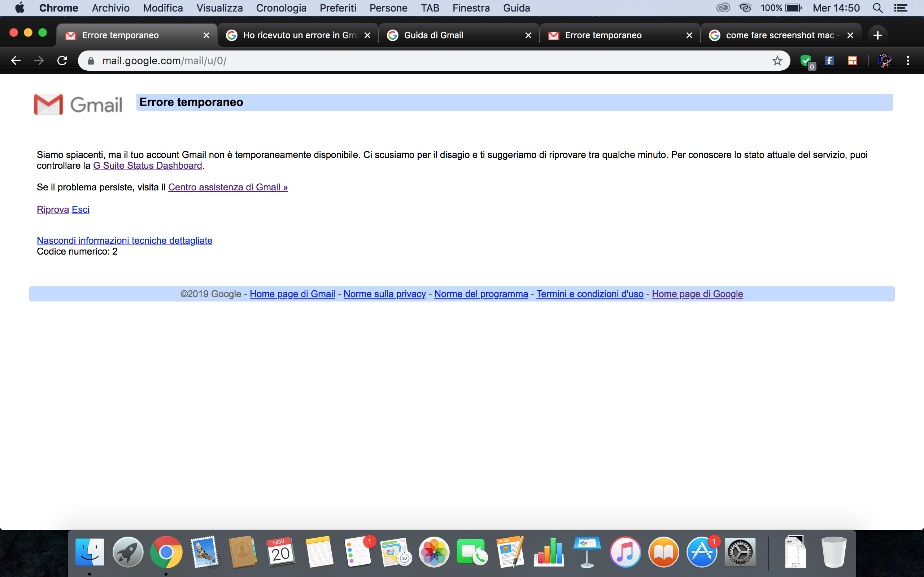Viewport: 924px width, 577px height.
Task: Go back with the back arrow
Action: click(x=16, y=60)
